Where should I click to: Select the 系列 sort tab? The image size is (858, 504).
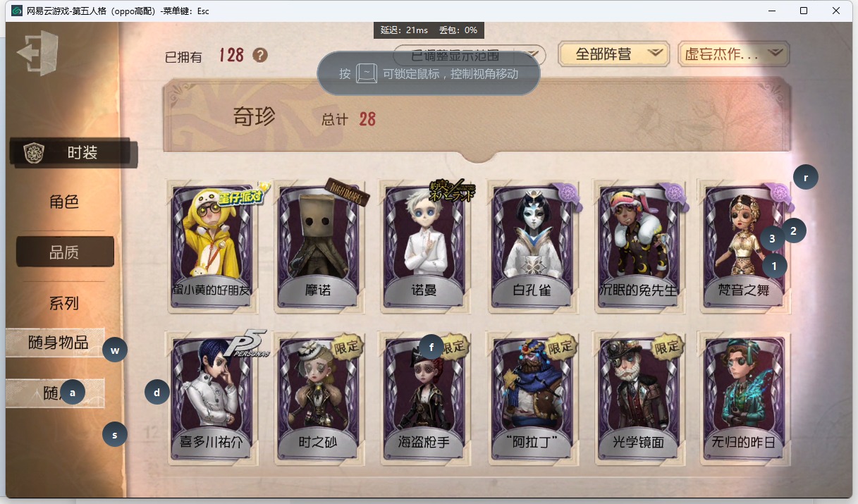(x=63, y=304)
